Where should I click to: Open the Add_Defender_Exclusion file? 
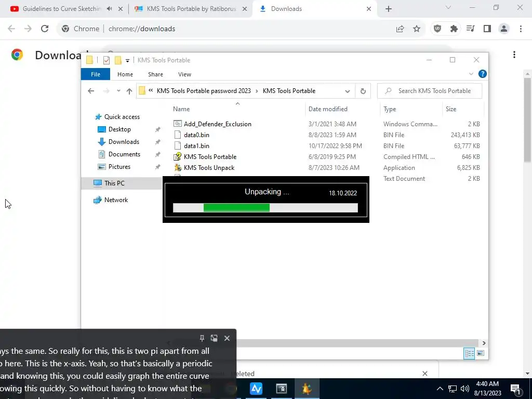click(218, 124)
